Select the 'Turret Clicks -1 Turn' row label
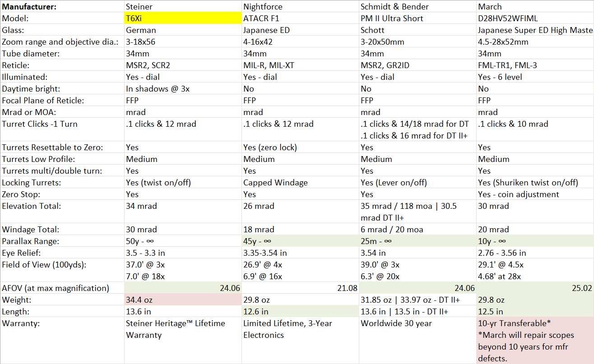 point(62,130)
